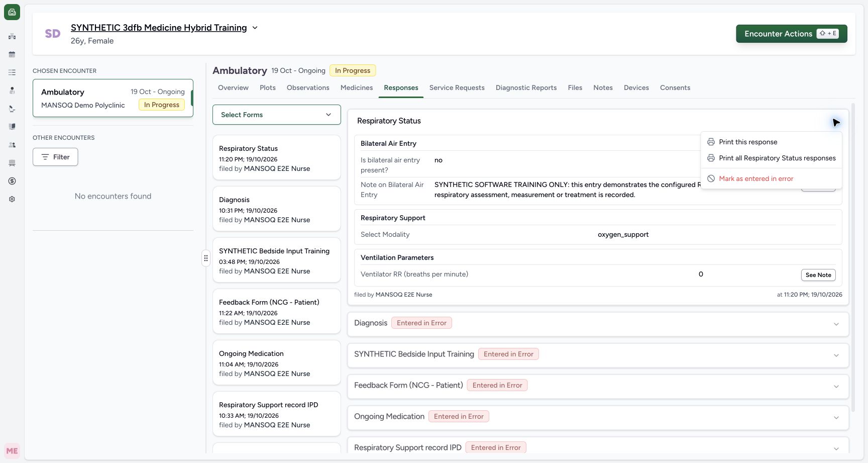Click the SD patient avatar

(53, 34)
